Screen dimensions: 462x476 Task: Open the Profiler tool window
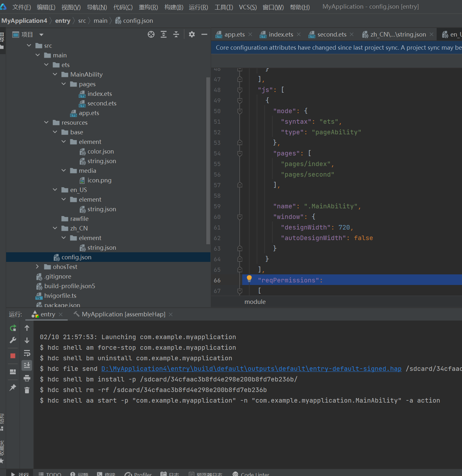pos(138,474)
